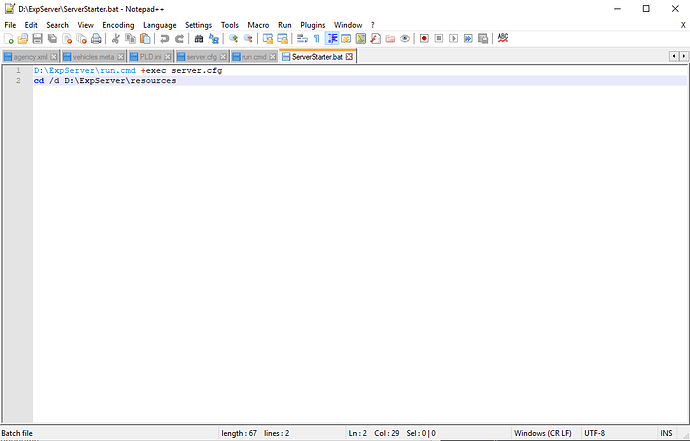Click the Open file folder icon
The width and height of the screenshot is (690, 441).
tap(23, 39)
